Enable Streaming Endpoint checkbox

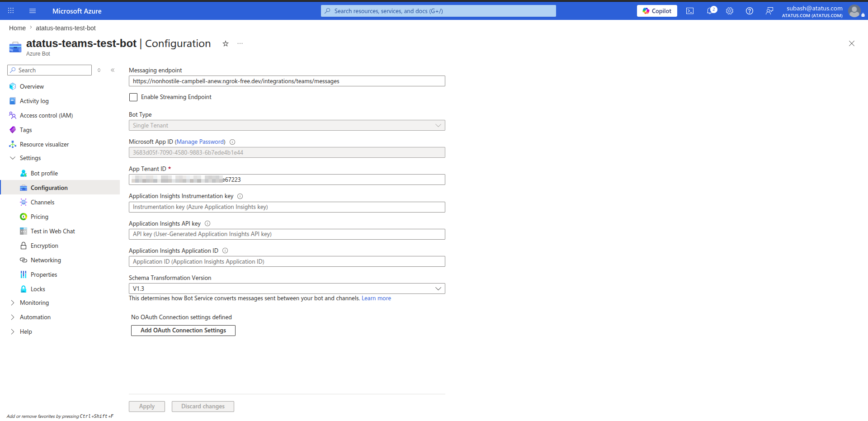point(133,97)
